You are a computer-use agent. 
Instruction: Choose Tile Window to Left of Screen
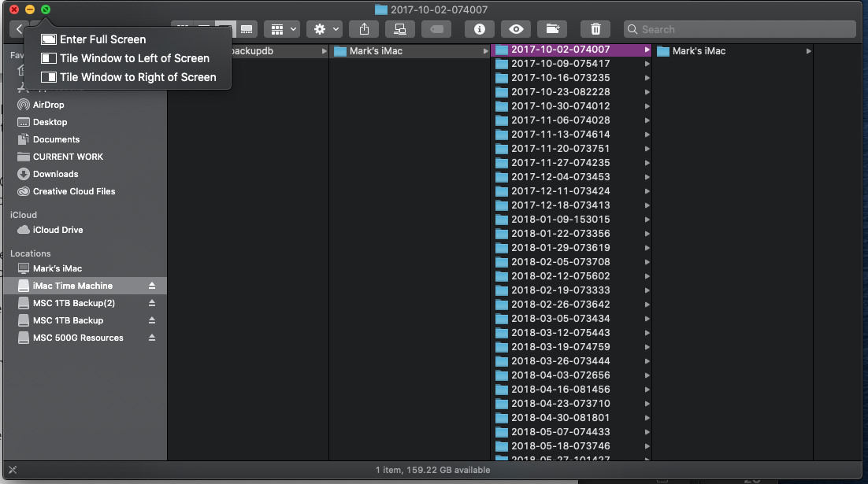(128, 58)
